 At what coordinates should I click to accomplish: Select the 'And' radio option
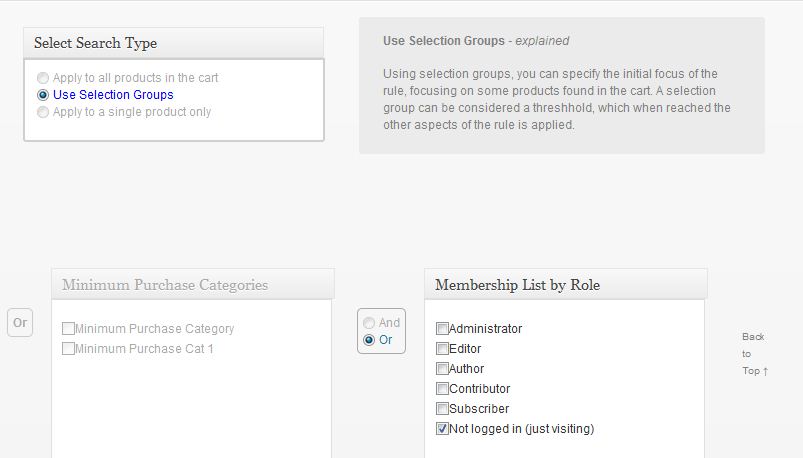[369, 323]
